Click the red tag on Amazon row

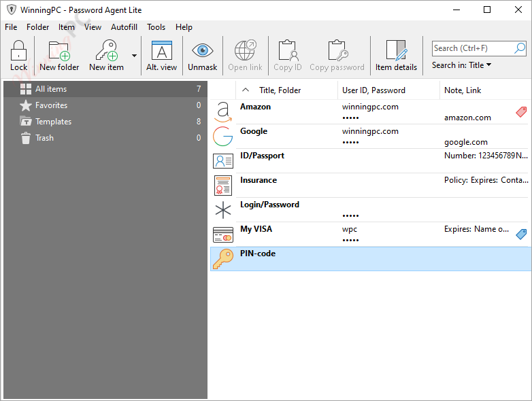[521, 112]
